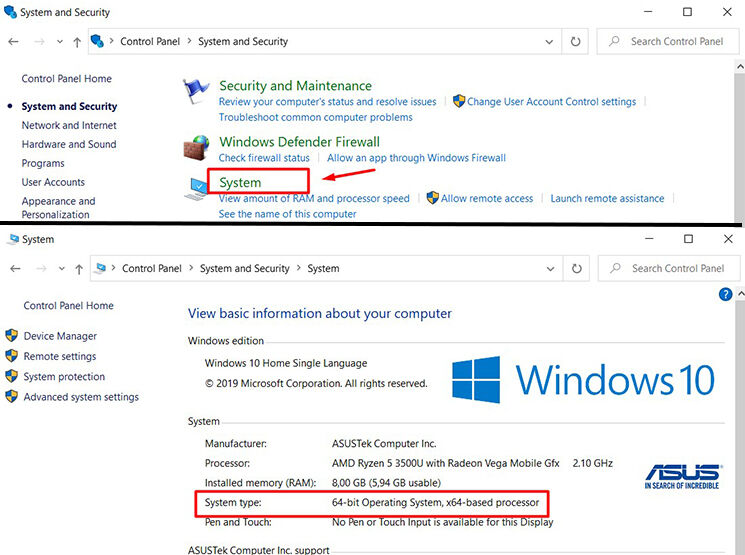
Task: Open Control Panel Home in System window
Action: click(68, 306)
